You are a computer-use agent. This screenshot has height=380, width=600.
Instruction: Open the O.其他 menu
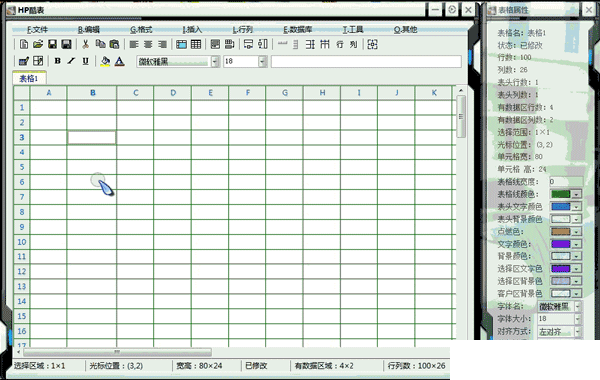405,29
